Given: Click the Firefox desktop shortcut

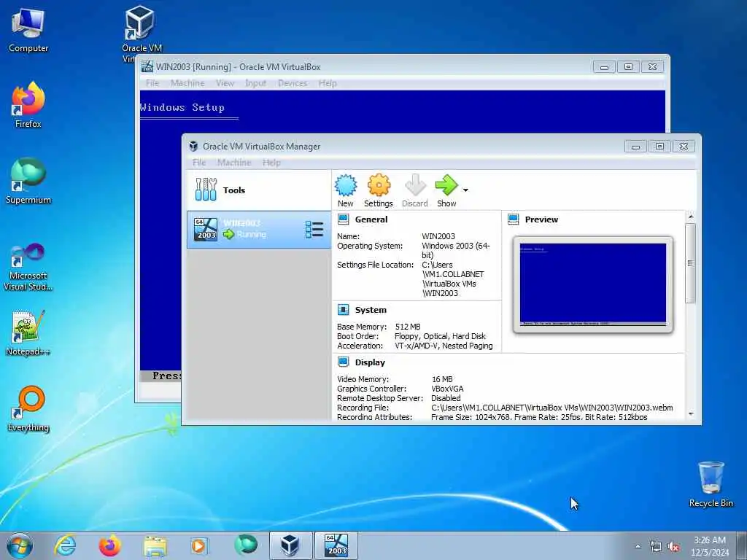Looking at the screenshot, I should pos(28,105).
